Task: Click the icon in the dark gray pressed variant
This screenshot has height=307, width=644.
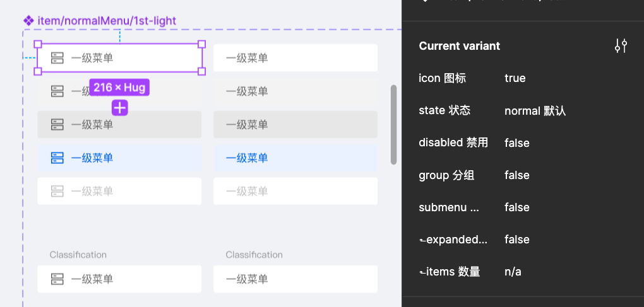Action: pyautogui.click(x=57, y=124)
